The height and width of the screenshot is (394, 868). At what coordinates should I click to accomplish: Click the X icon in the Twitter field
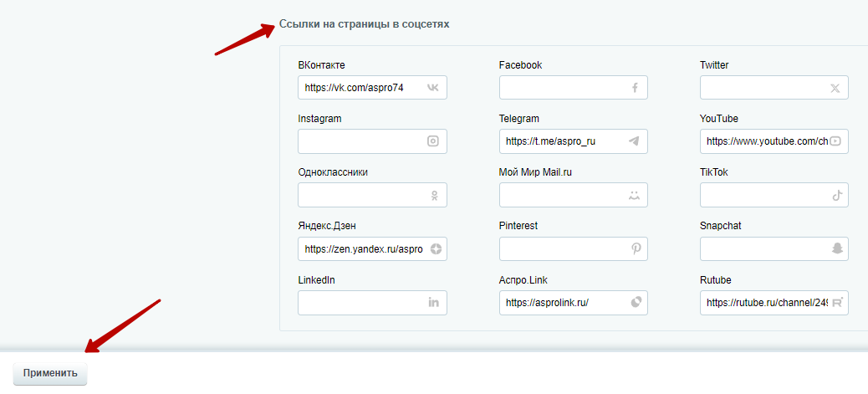[x=835, y=88]
